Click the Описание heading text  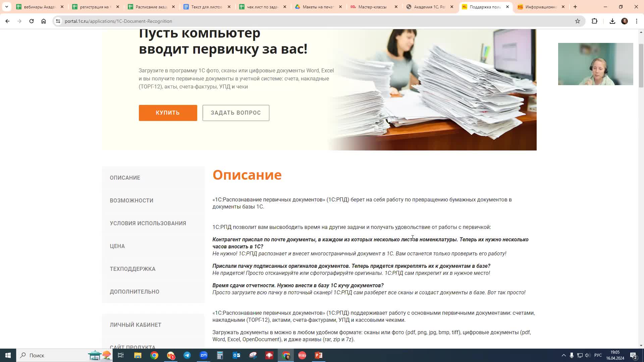[x=247, y=175]
